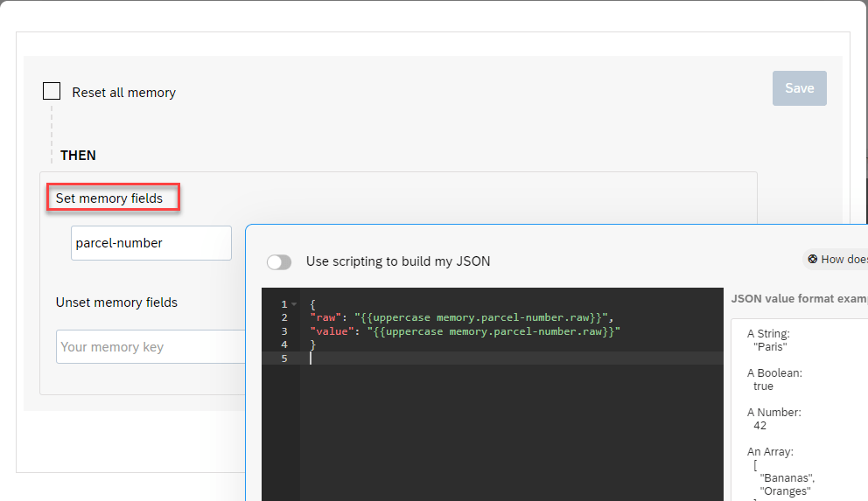The height and width of the screenshot is (501, 868).
Task: Click the JSON value format examples heading
Action: (798, 298)
